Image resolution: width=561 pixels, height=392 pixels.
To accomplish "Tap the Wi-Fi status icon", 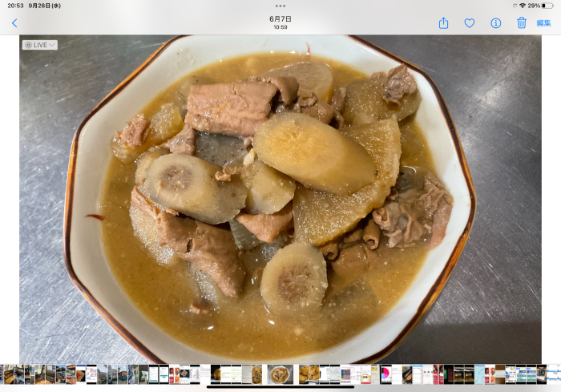I will [x=523, y=6].
